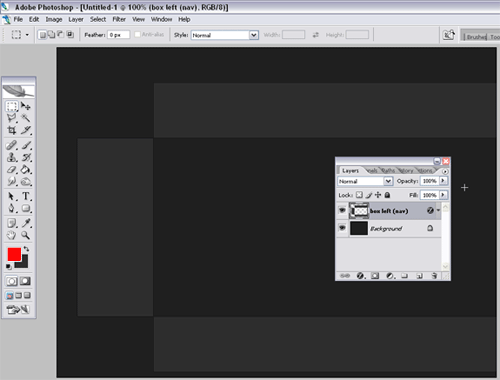Image resolution: width=500 pixels, height=380 pixels.
Task: Select the Clone Stamp tool
Action: click(x=12, y=157)
